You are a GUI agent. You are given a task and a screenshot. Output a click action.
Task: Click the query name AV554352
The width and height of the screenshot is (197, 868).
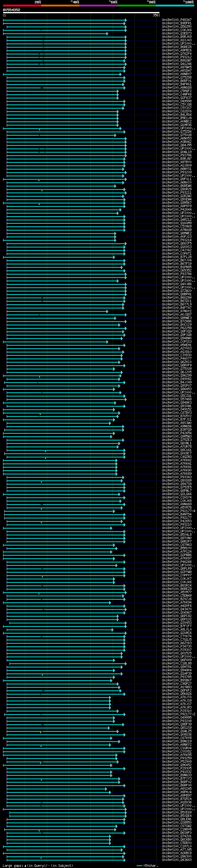point(11,10)
